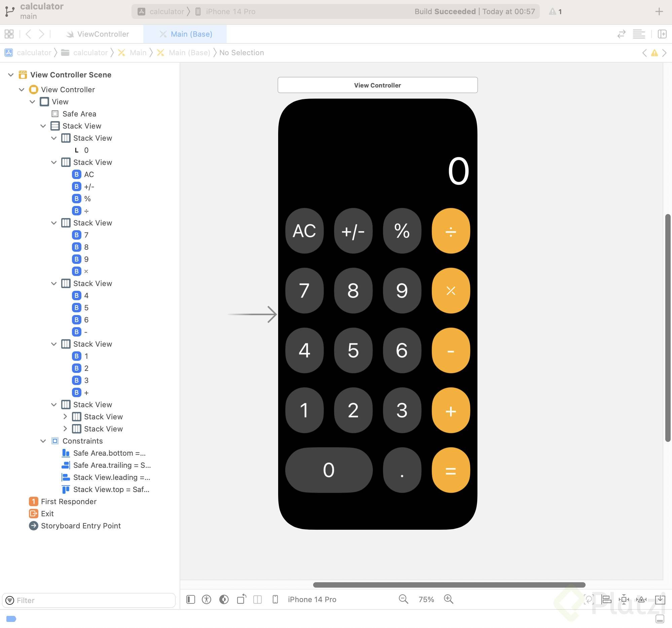Click the vertical canvas scrollbar

(x=667, y=328)
